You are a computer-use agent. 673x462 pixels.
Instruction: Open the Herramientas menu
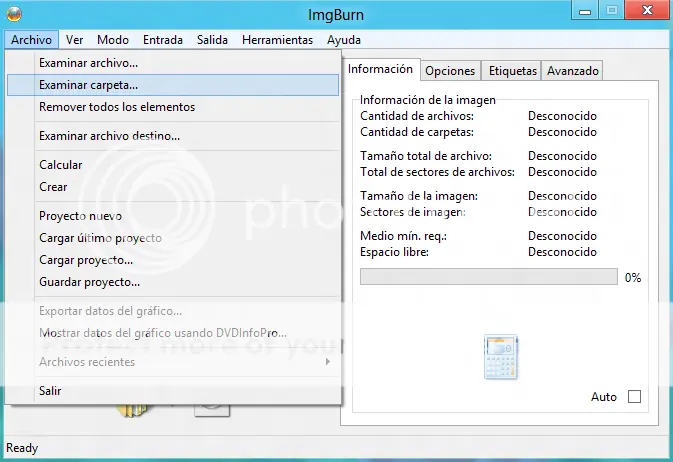(x=277, y=40)
